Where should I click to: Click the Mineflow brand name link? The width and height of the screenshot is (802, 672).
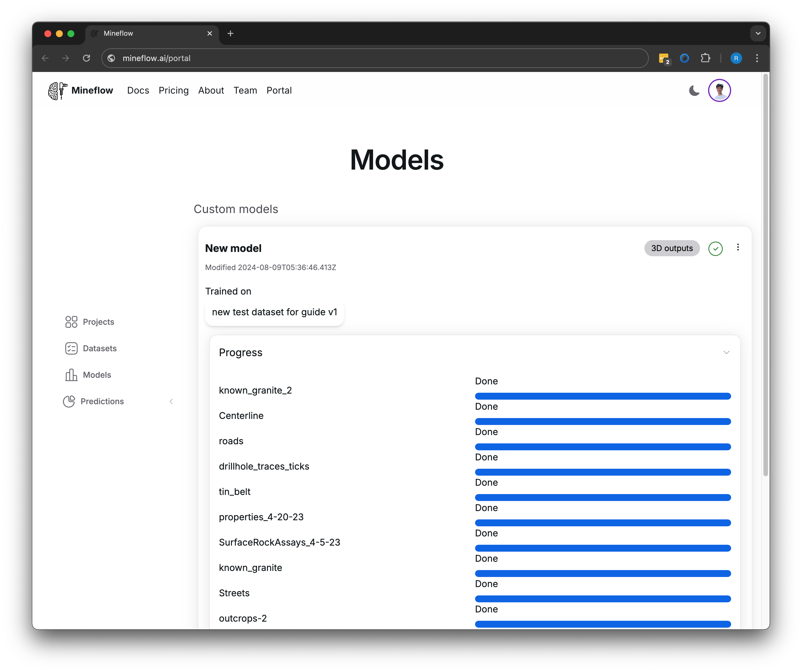[92, 90]
